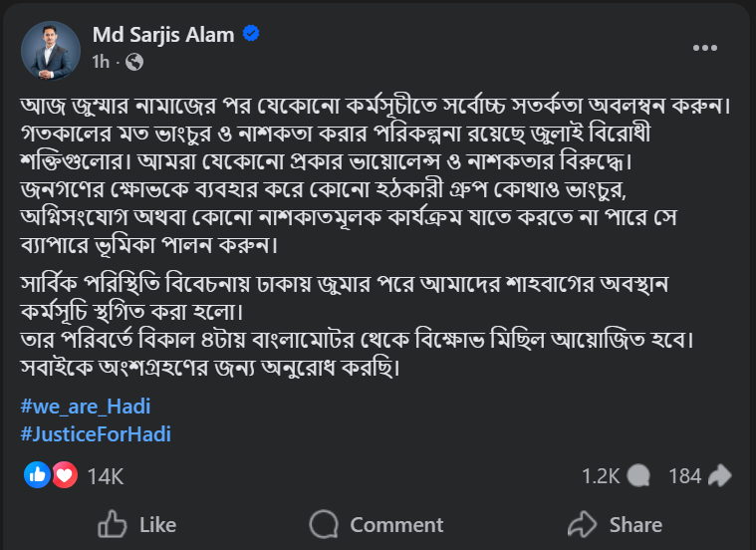
Task: Click the comment bubble icon beside 1.2K
Action: coord(640,476)
